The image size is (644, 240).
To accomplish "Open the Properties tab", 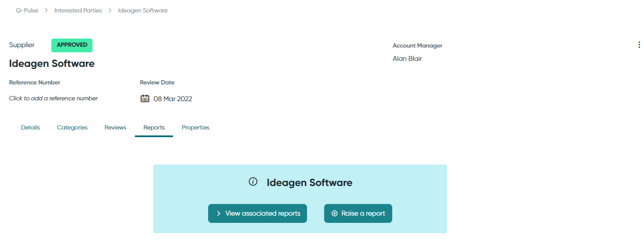I will tap(196, 128).
